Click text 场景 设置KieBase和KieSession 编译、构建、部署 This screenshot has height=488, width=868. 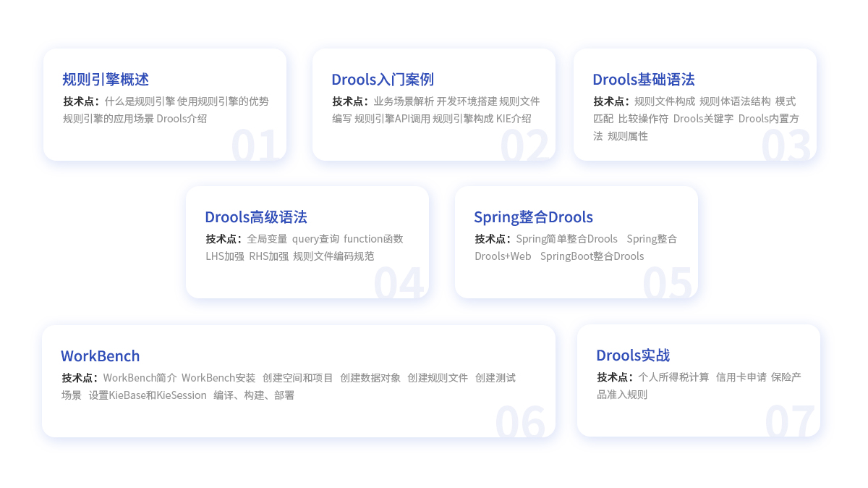178,395
